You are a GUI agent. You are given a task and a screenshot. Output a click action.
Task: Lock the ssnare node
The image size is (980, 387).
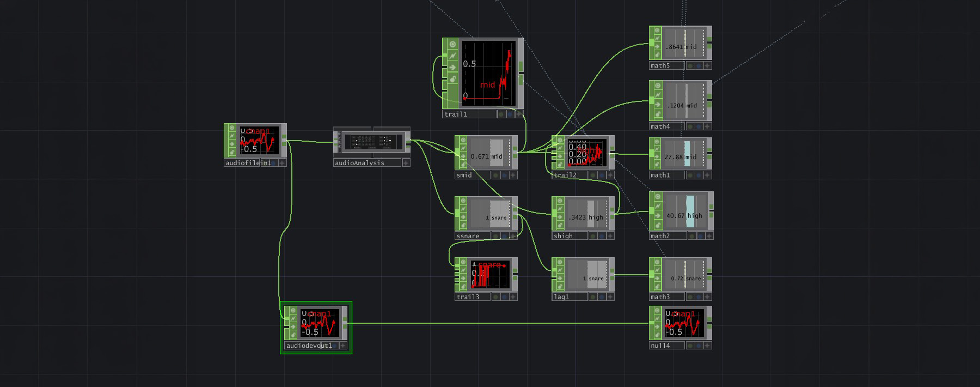click(463, 225)
